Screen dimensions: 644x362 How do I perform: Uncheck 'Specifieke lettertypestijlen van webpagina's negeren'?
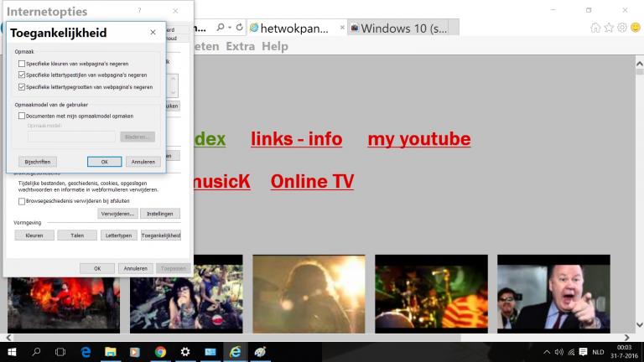[x=22, y=75]
